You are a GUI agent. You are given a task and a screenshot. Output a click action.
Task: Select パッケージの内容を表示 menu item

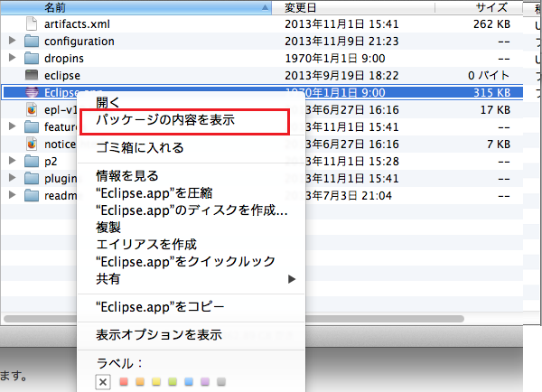pos(191,120)
